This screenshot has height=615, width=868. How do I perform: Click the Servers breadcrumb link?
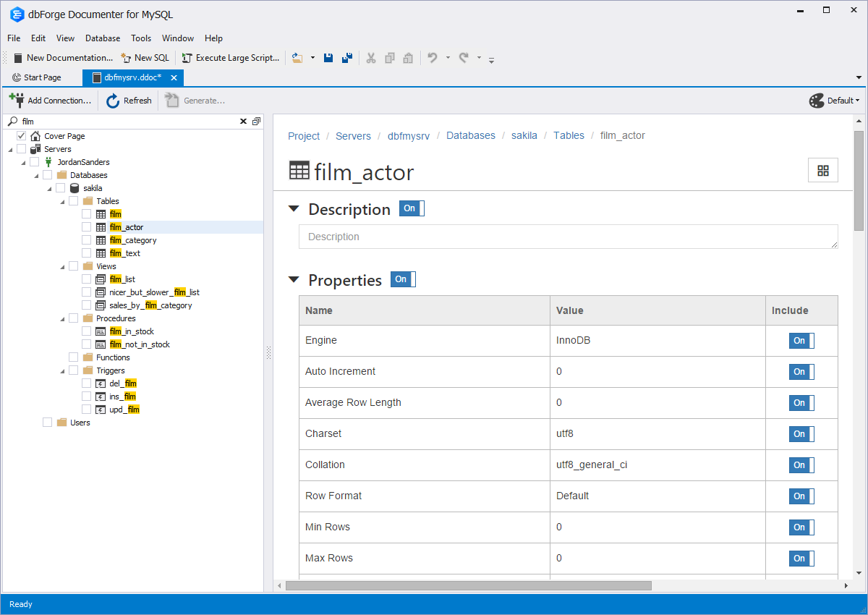[353, 135]
